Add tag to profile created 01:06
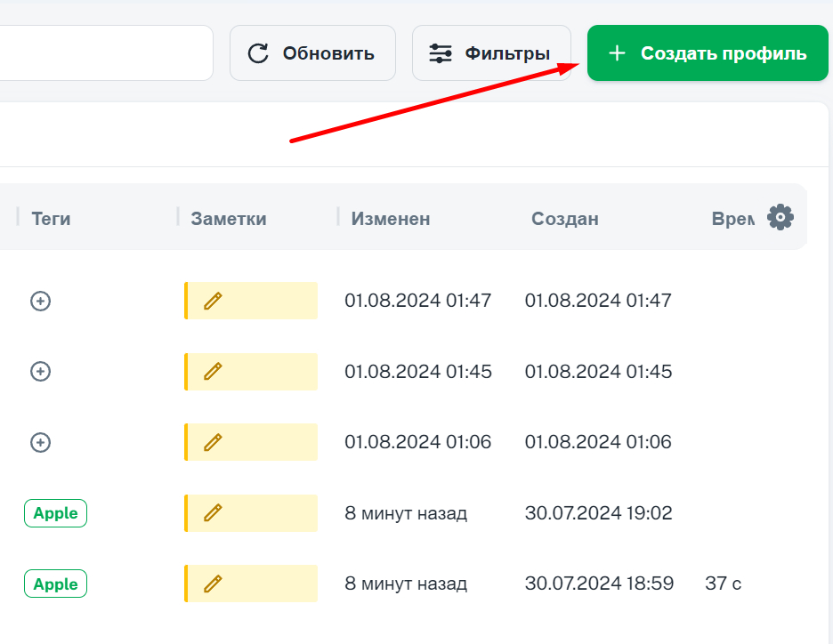The height and width of the screenshot is (644, 833). pos(40,442)
